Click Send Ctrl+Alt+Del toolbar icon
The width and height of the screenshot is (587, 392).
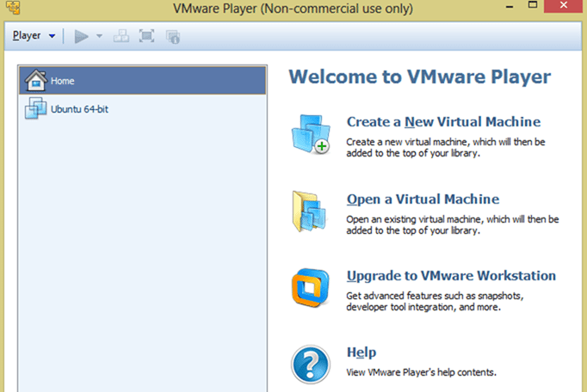tap(121, 36)
